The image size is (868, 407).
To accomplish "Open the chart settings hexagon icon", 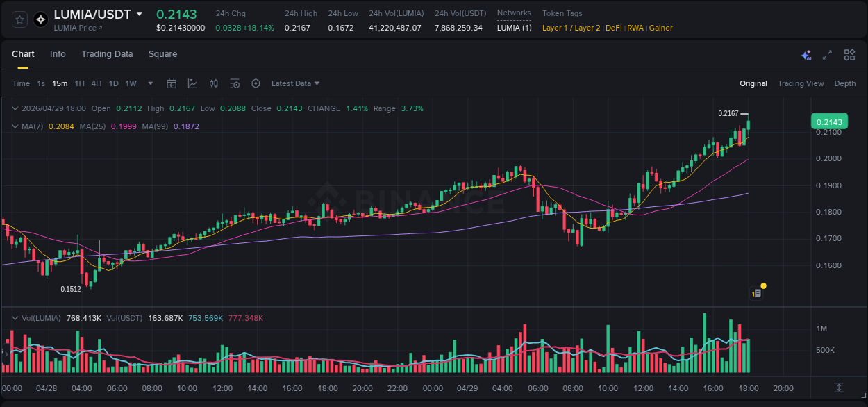I will pyautogui.click(x=256, y=83).
